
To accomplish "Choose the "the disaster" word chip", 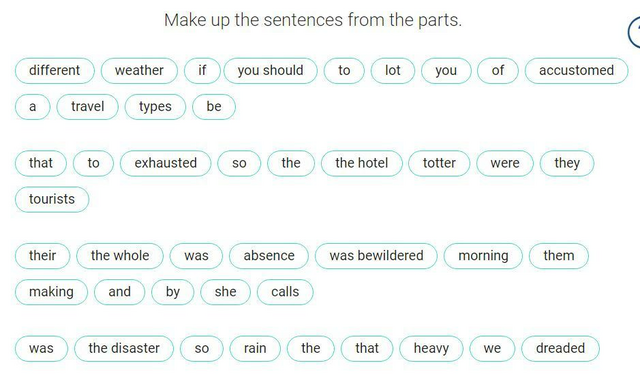I will click(124, 349).
